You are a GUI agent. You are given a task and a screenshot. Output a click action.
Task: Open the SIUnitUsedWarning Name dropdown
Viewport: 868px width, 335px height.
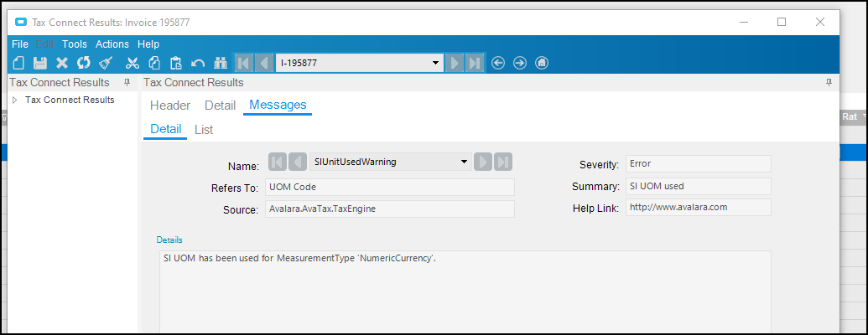point(464,162)
